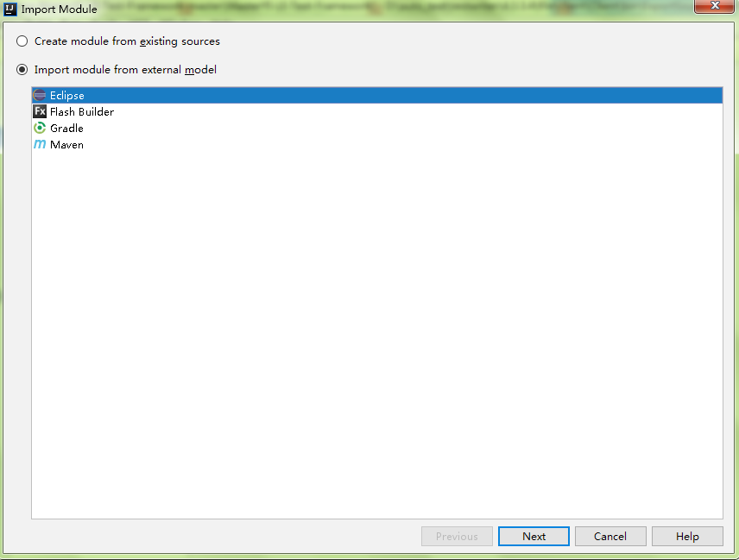This screenshot has height=560, width=739.
Task: Click the Next button
Action: pos(534,537)
